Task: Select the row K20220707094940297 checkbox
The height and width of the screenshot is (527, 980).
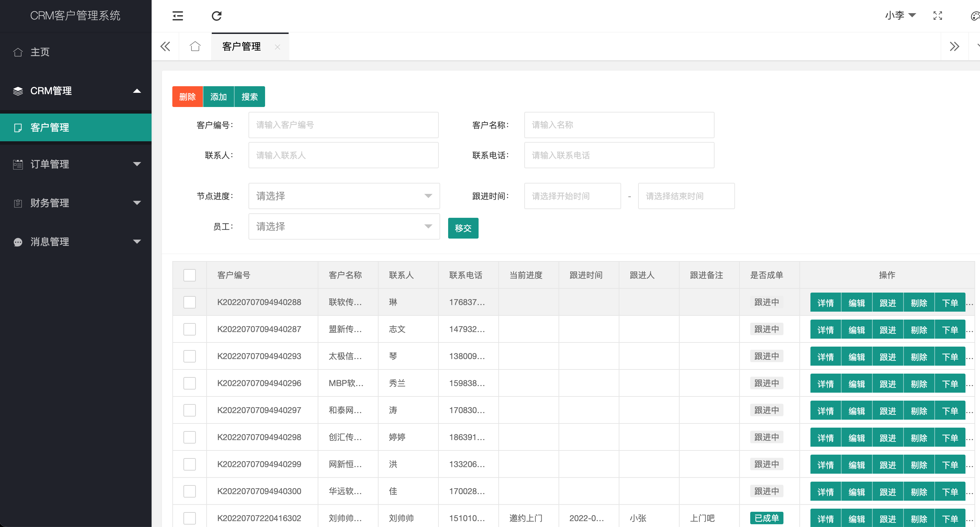Action: (189, 410)
